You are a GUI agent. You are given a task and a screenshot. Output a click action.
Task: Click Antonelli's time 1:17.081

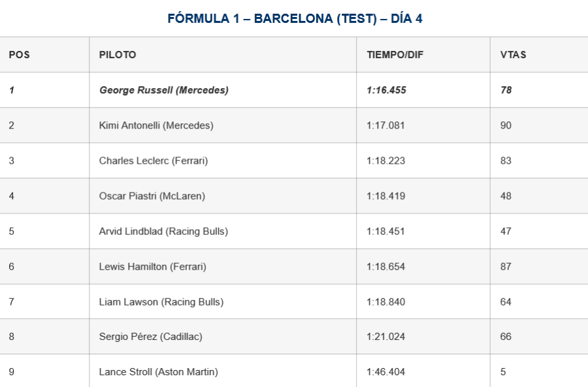pyautogui.click(x=385, y=125)
